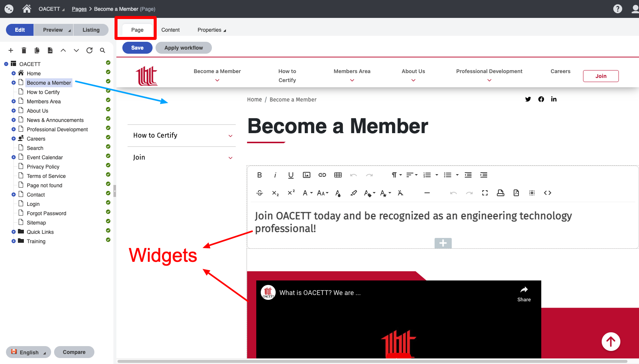Open code view in the editor
Viewport: 639px width, 364px height.
click(548, 193)
